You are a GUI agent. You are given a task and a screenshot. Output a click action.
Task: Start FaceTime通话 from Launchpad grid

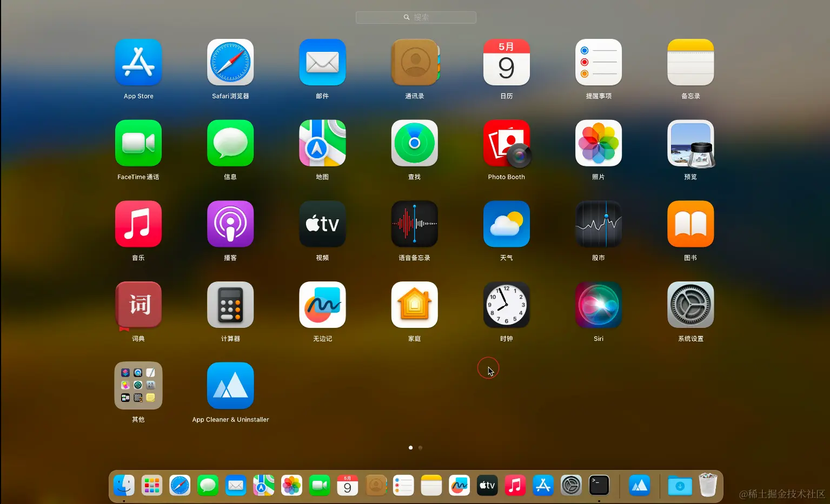(138, 143)
